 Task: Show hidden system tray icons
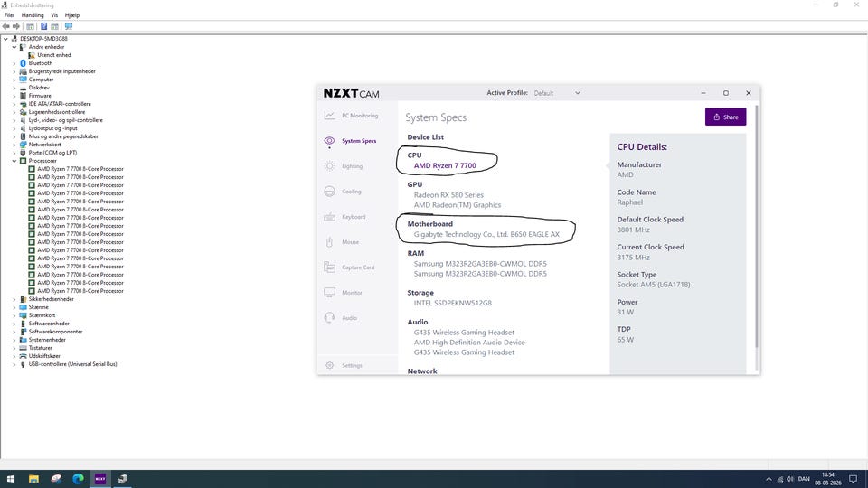[769, 479]
